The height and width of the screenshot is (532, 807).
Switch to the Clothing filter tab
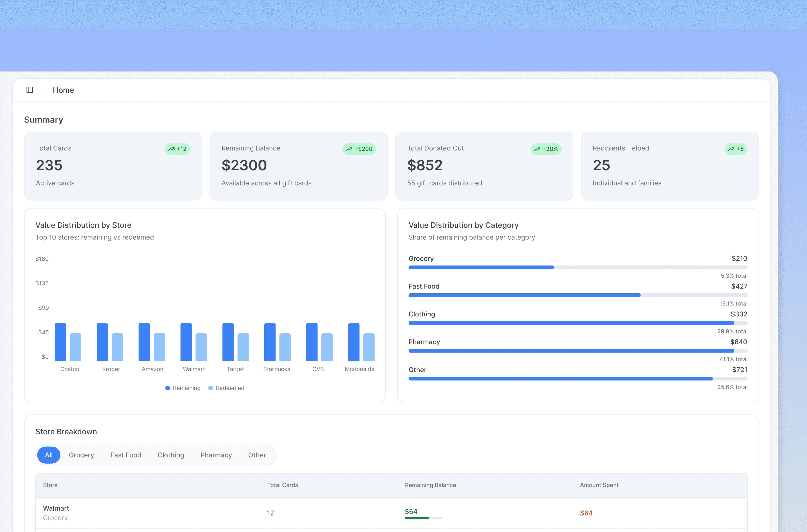point(171,455)
